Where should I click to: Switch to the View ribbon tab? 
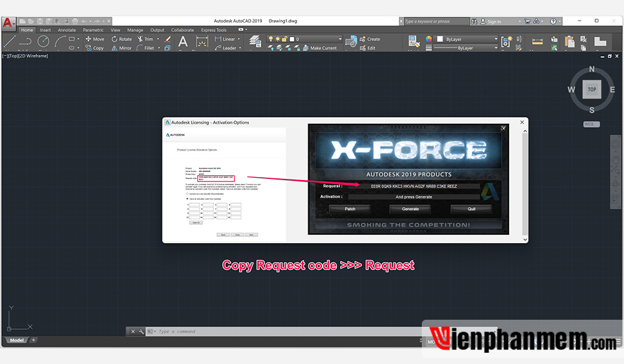(115, 30)
